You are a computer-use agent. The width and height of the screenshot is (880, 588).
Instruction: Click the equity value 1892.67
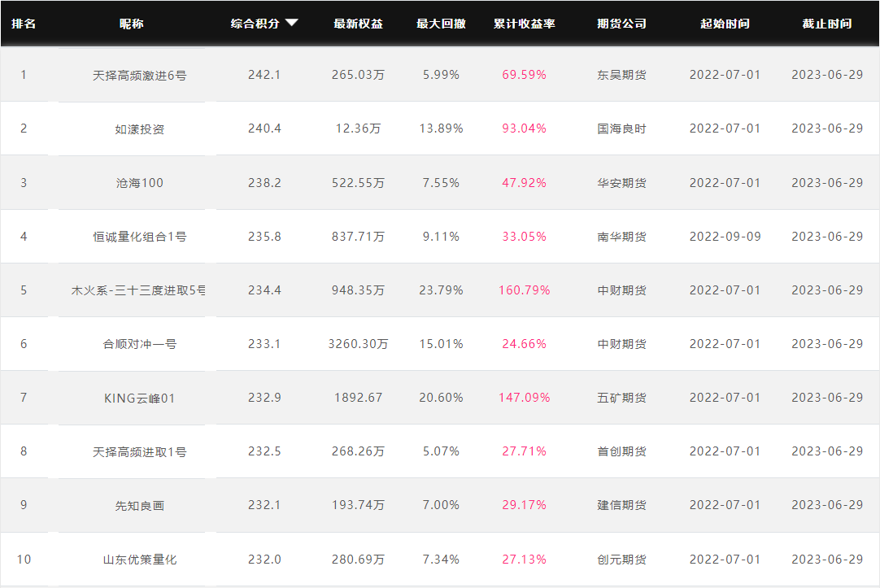point(358,397)
